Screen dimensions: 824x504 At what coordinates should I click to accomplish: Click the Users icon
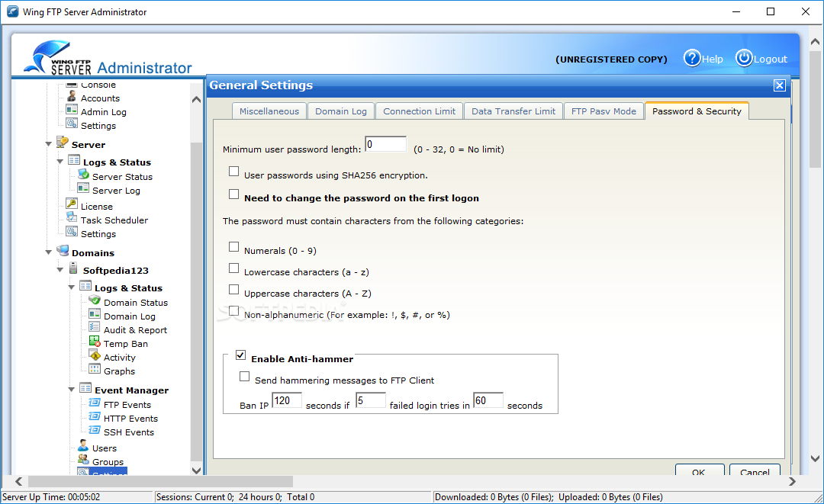click(x=83, y=446)
